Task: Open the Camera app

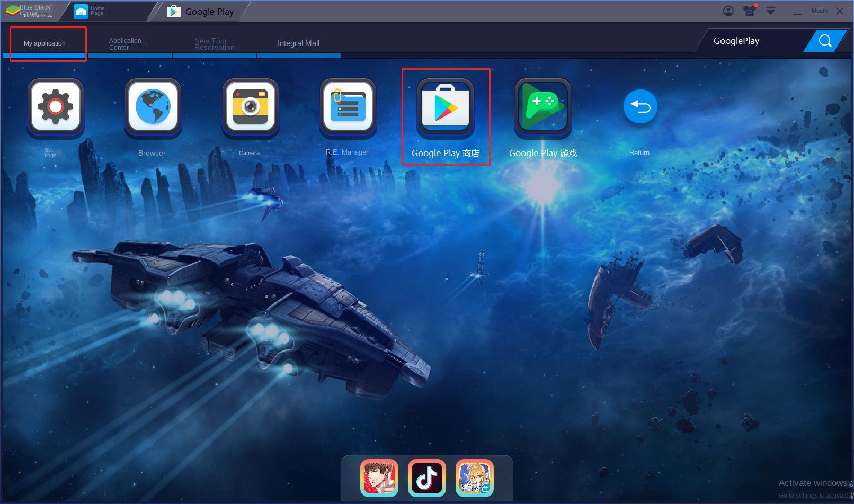Action: pos(250,106)
